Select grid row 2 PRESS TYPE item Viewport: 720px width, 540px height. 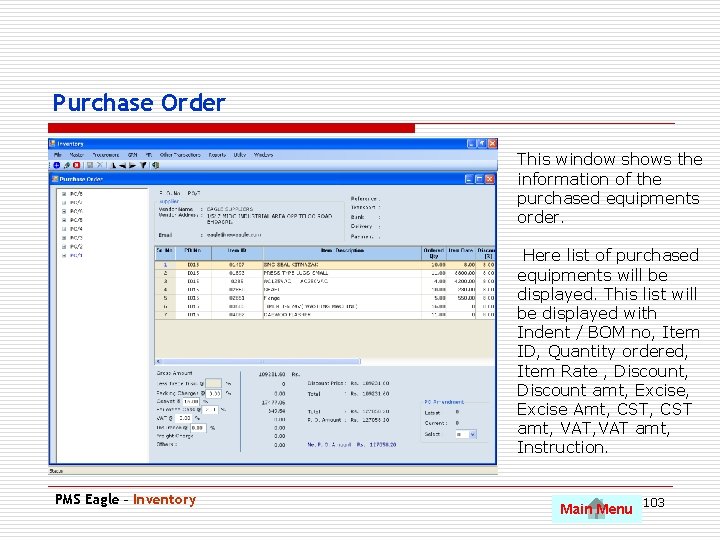pos(325,273)
